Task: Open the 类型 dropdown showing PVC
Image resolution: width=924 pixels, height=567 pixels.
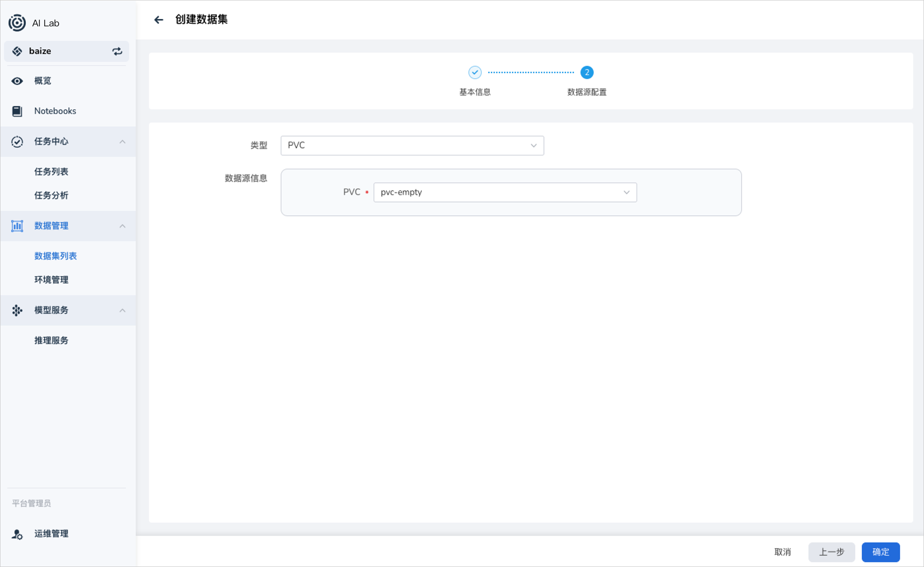Action: click(x=412, y=145)
